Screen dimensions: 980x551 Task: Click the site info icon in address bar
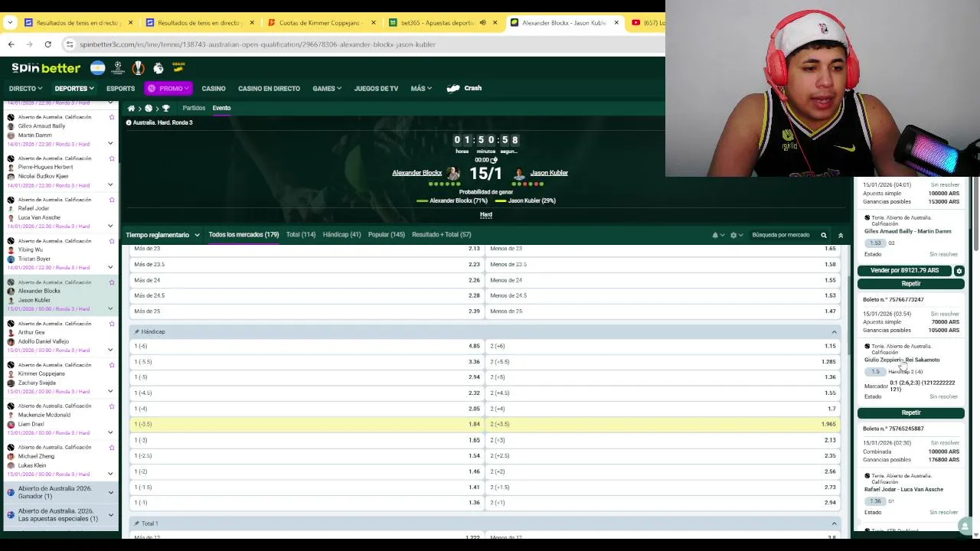click(70, 44)
